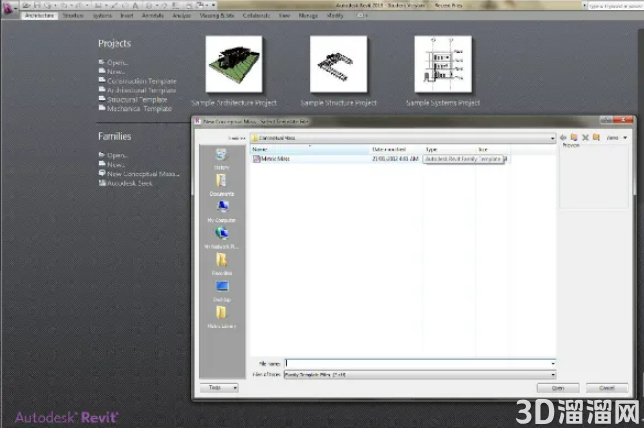Click the keyword search box in title bar

[x=615, y=6]
